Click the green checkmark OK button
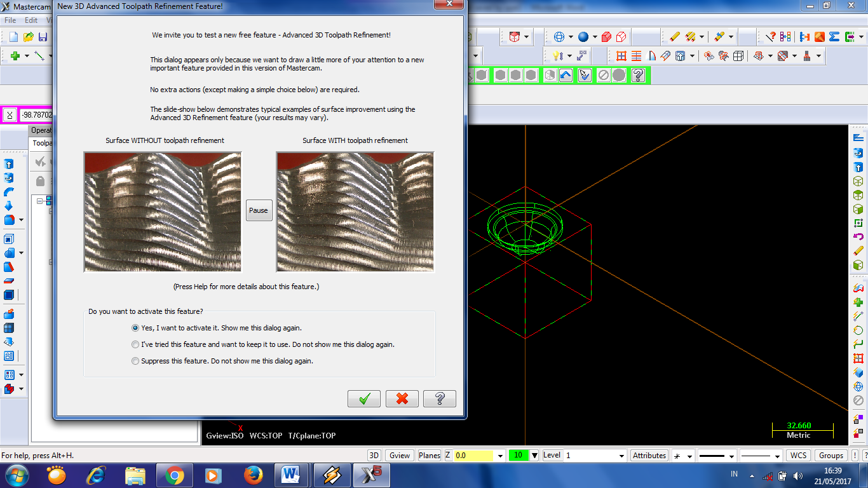The width and height of the screenshot is (868, 488). pyautogui.click(x=364, y=398)
